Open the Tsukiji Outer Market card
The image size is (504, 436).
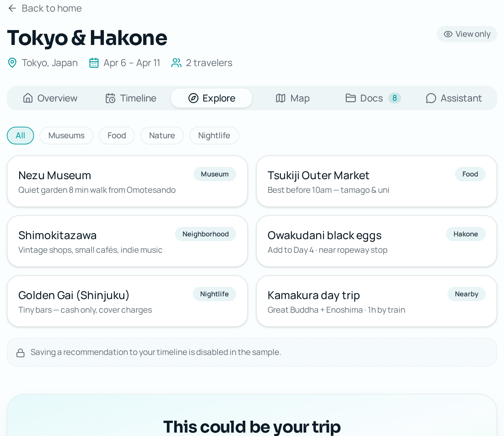pyautogui.click(x=377, y=181)
